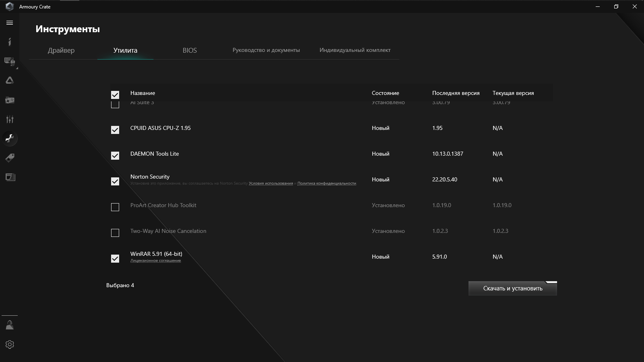This screenshot has height=362, width=644.
Task: Open the News panel icon
Action: 10,177
